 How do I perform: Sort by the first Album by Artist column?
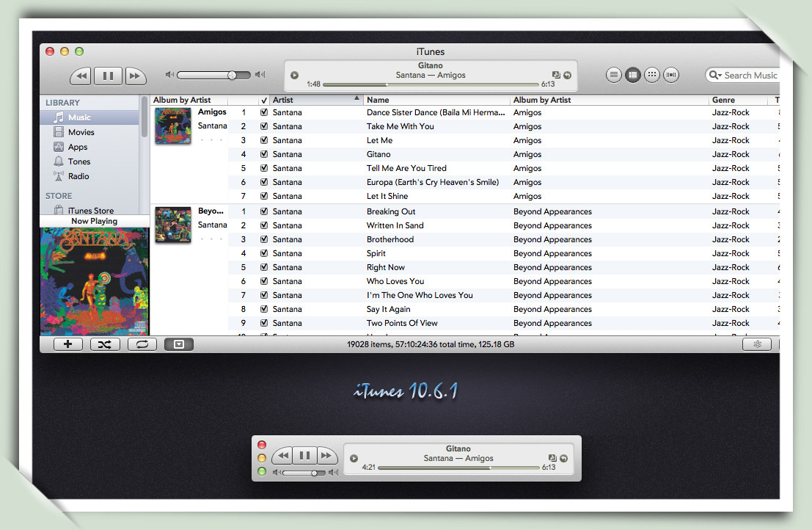189,100
